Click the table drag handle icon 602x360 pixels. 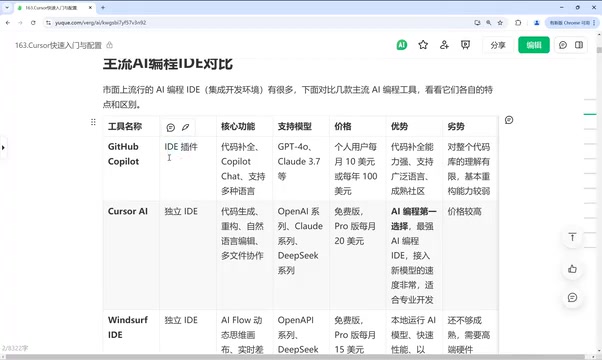(93, 122)
